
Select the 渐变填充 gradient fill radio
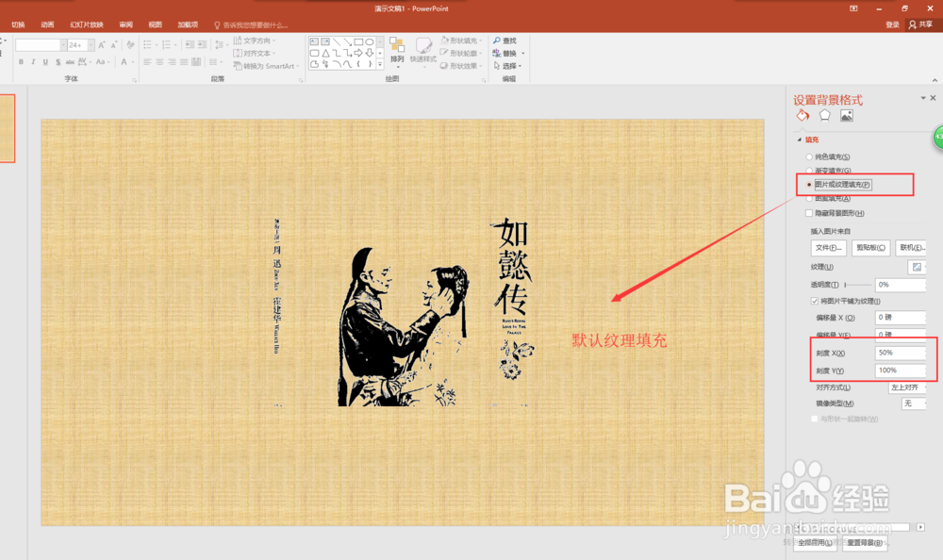(x=809, y=171)
